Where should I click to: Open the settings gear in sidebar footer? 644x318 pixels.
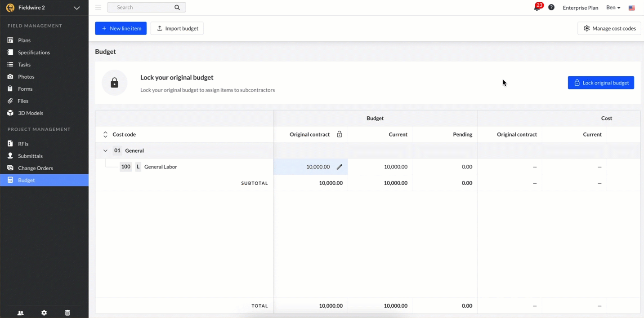click(x=44, y=313)
